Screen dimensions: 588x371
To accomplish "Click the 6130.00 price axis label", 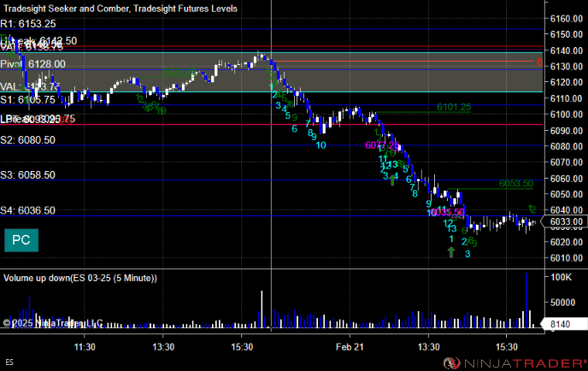I will click(x=567, y=67).
